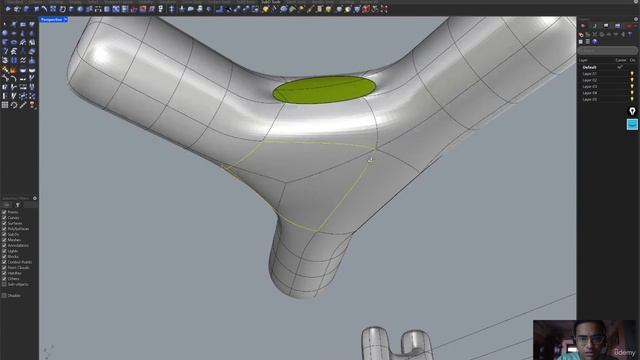Click the first arrow icon in top toolbar
Screen dimensions: 640x360
8,9
